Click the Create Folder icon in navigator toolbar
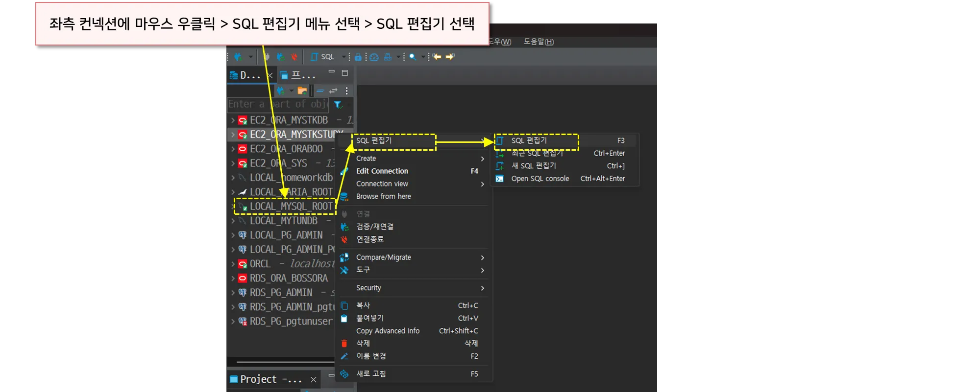The height and width of the screenshot is (392, 980). [302, 91]
